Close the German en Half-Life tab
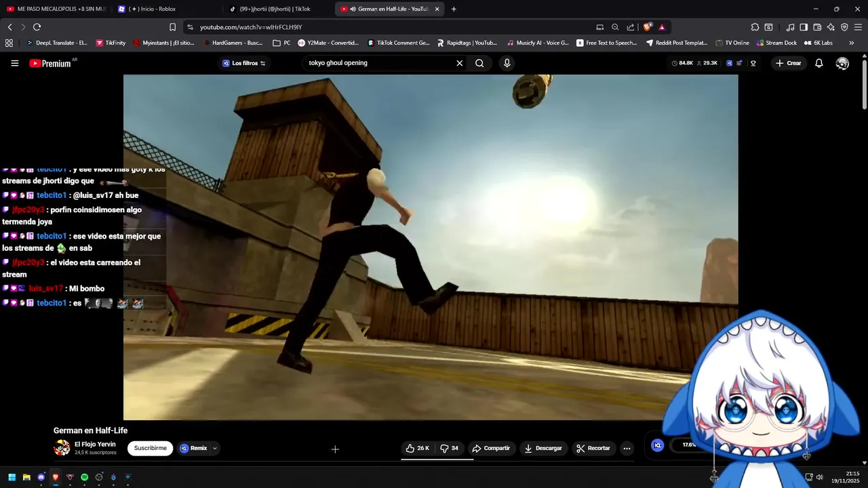 (437, 9)
